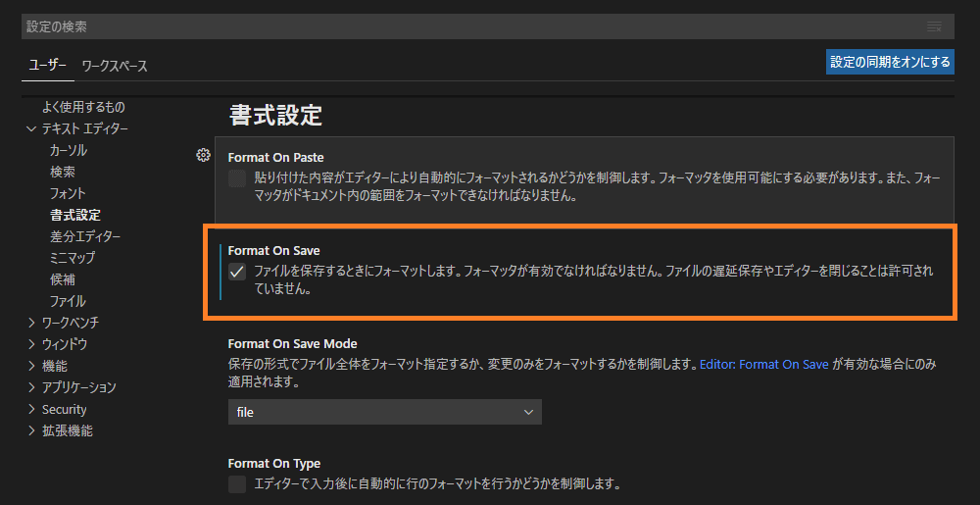Viewport: 980px width, 505px height.
Task: Click the gear icon beside Format On Paste
Action: 203,156
